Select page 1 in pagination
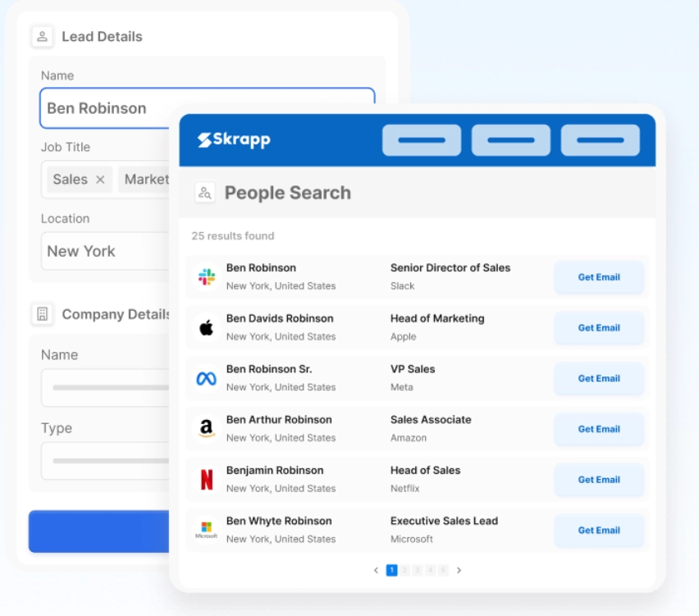This screenshot has width=699, height=616. tap(392, 570)
